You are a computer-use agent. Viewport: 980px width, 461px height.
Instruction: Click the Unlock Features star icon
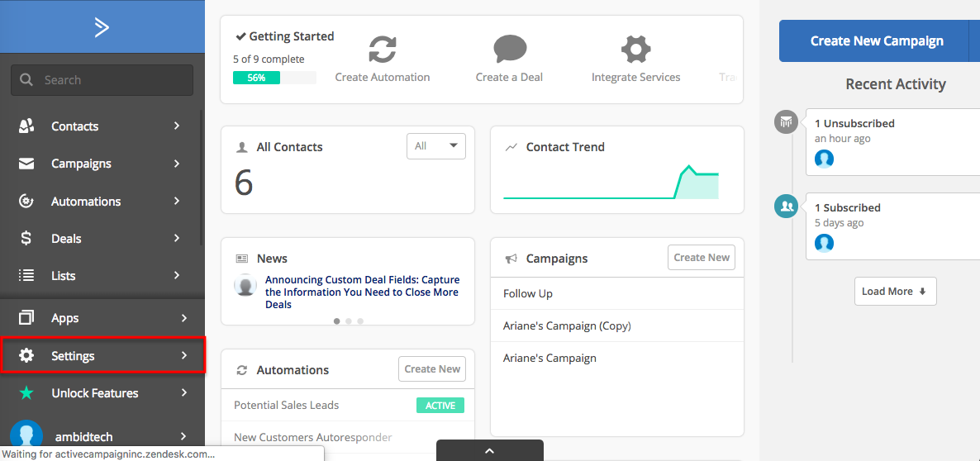(x=26, y=393)
